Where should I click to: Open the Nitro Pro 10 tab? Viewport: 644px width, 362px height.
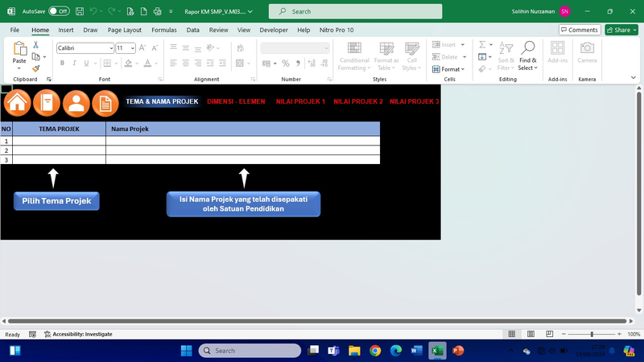[x=336, y=30]
